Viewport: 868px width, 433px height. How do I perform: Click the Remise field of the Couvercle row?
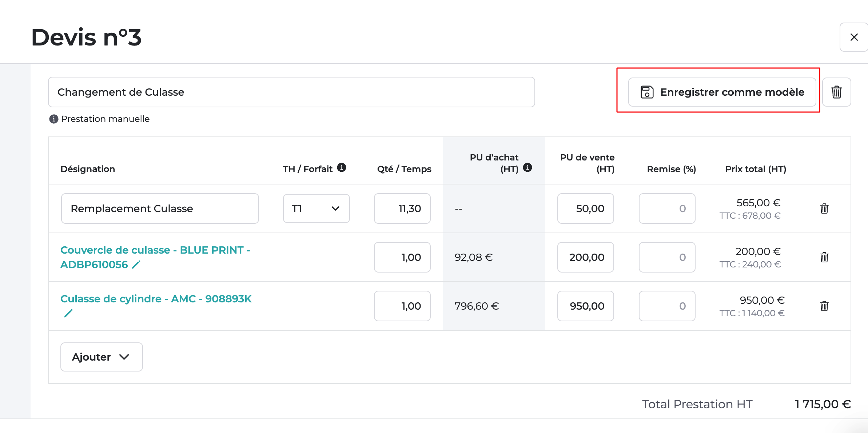667,257
